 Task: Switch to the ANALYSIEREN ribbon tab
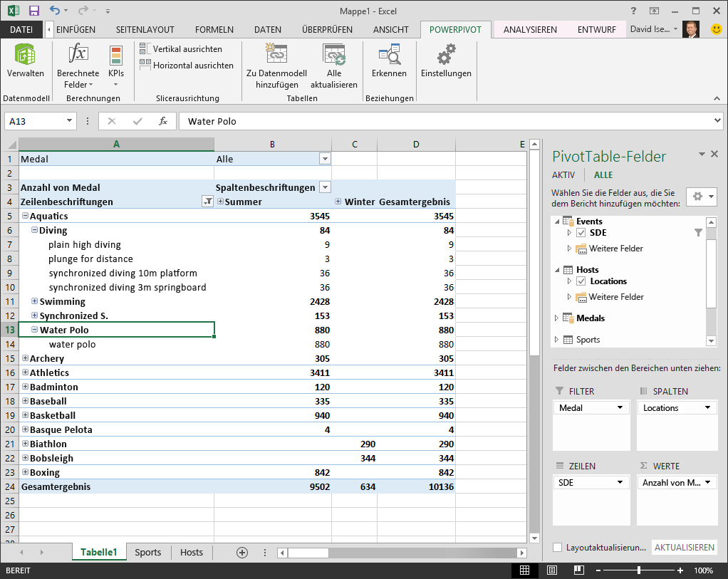click(x=530, y=29)
